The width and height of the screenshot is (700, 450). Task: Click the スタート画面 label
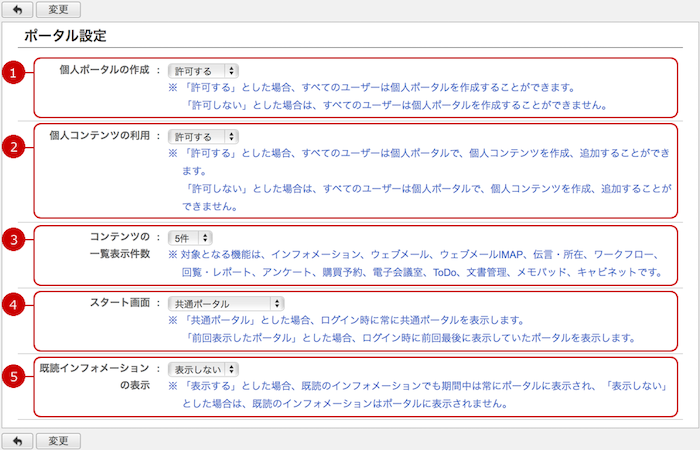(120, 303)
